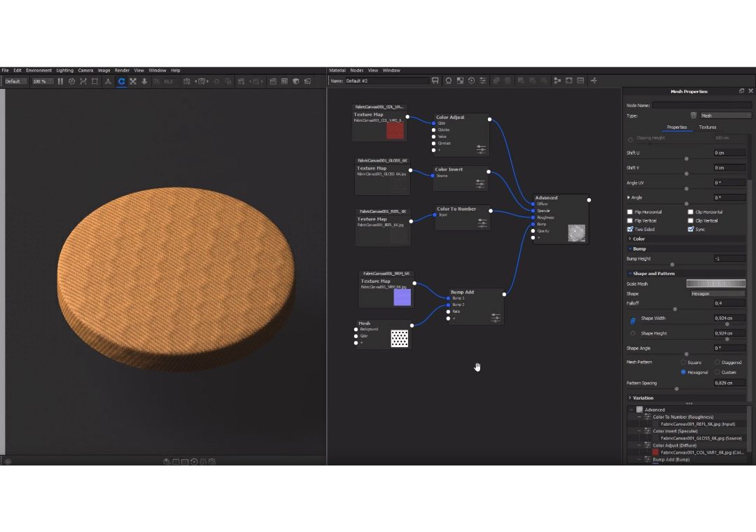Open the Lighting menu
756x532 pixels.
click(64, 71)
